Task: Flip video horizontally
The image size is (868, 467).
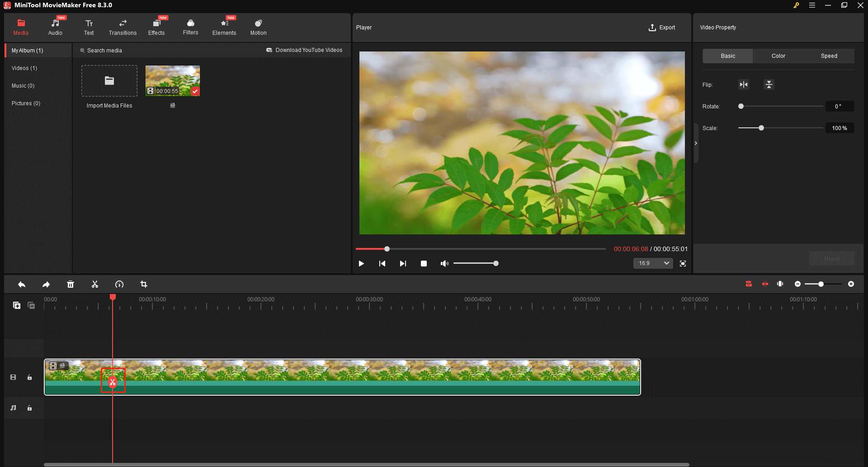Action: [744, 84]
